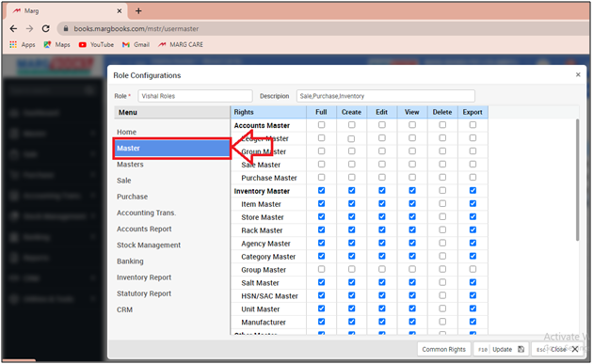The width and height of the screenshot is (593, 364).
Task: Select CRM menu entry
Action: [125, 309]
